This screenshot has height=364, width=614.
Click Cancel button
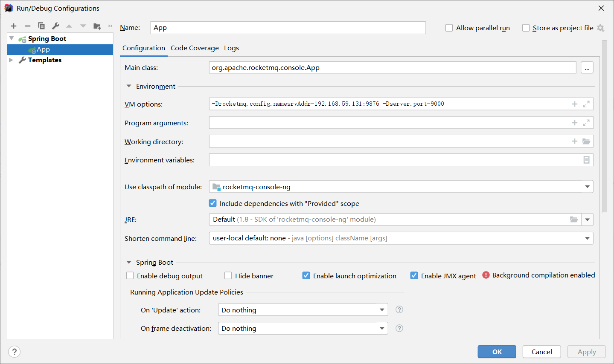[x=542, y=352]
